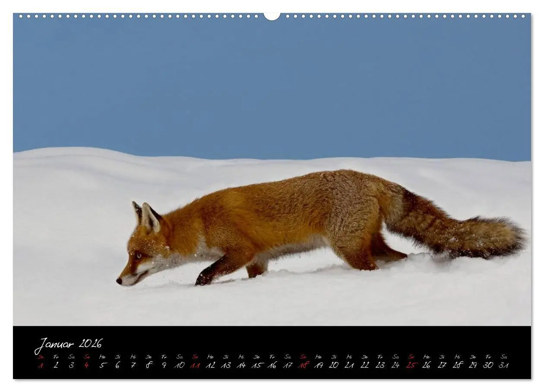The image size is (544, 392).
Task: Select the red Sunday date 11
Action: (195, 365)
